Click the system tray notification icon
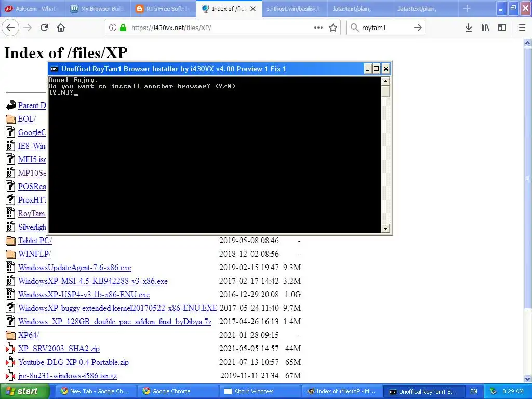 coord(493,391)
